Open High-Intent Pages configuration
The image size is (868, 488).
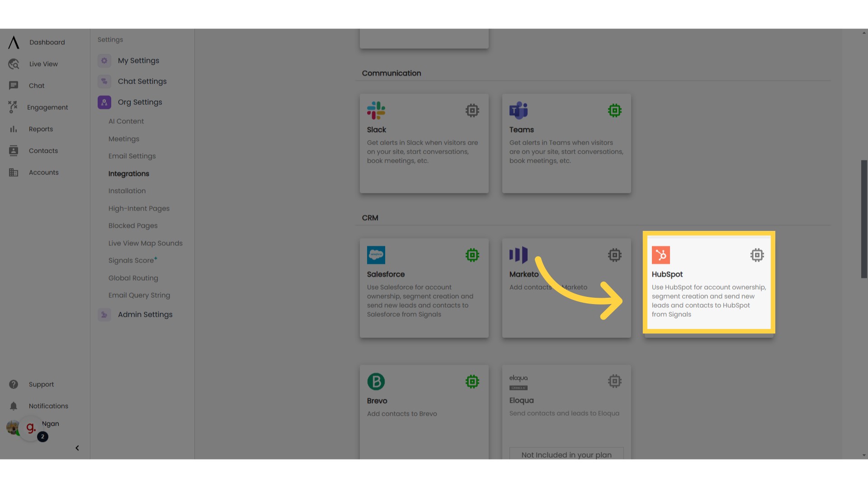(138, 208)
